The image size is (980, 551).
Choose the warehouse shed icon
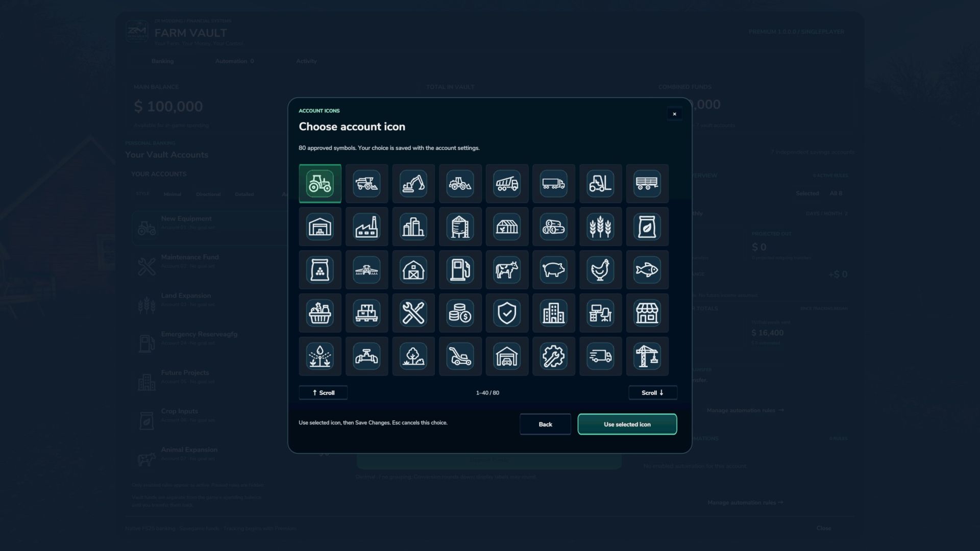point(320,227)
